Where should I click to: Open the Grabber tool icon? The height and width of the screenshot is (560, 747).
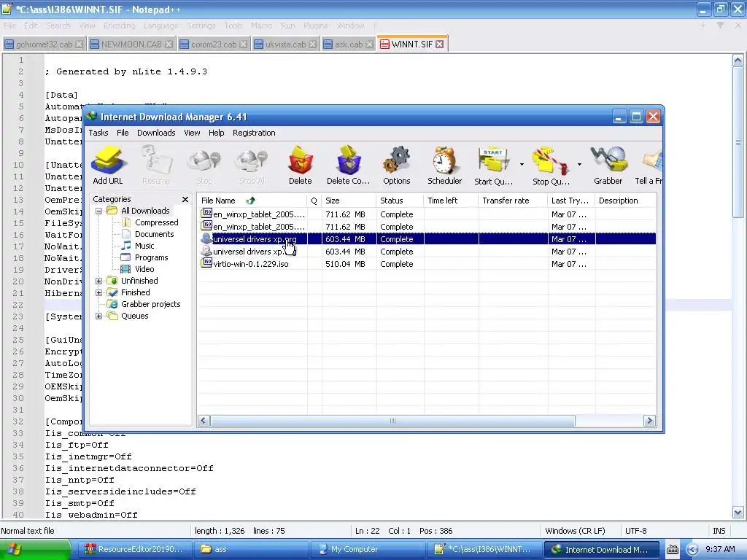(608, 165)
